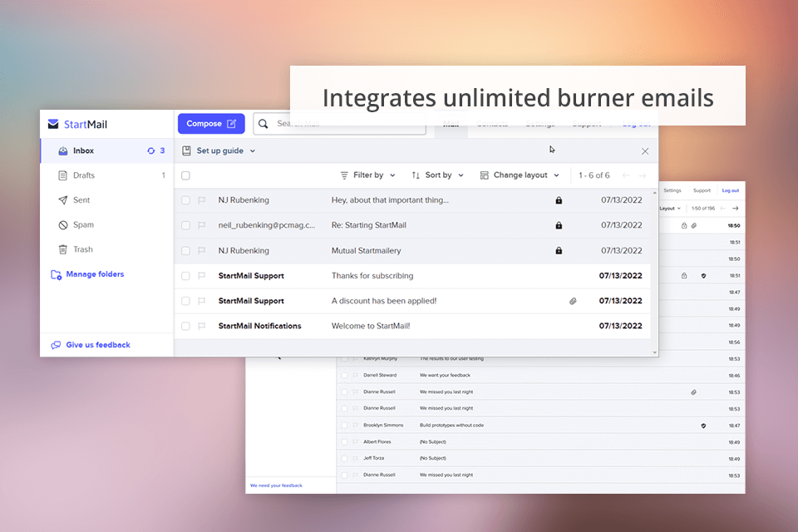
Task: Click Log out in the back window
Action: [731, 190]
